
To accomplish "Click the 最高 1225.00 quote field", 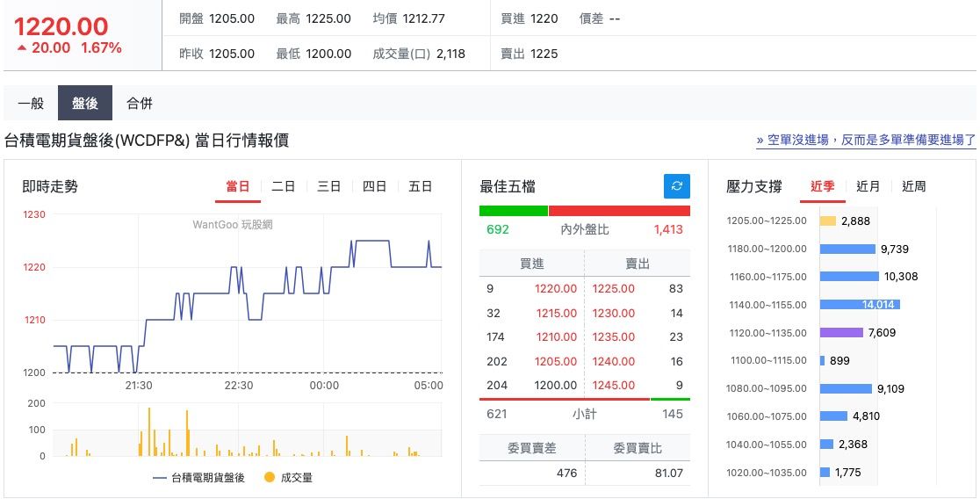I will 313,18.
